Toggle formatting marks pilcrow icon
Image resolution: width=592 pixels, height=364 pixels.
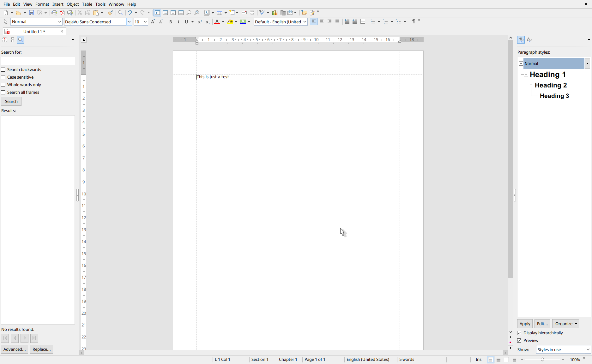click(413, 21)
